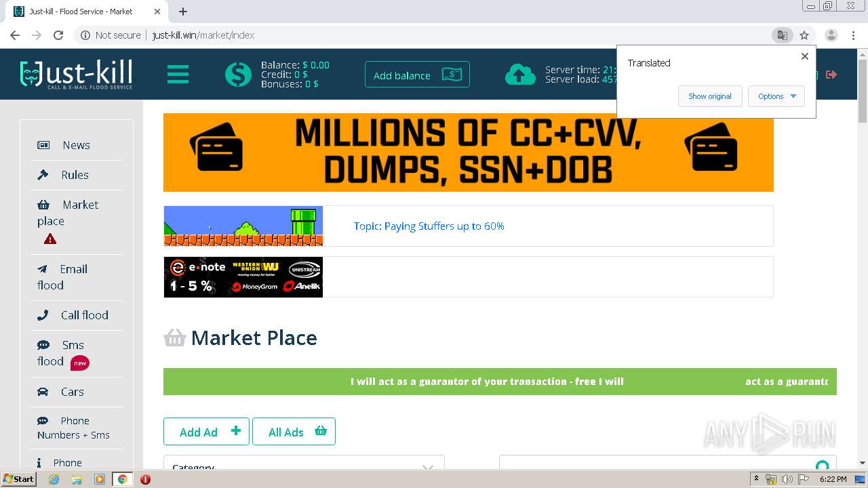Screen dimensions: 868x488
Task: Click the Millions of CC+CVV orange banner
Action: pyautogui.click(x=468, y=152)
